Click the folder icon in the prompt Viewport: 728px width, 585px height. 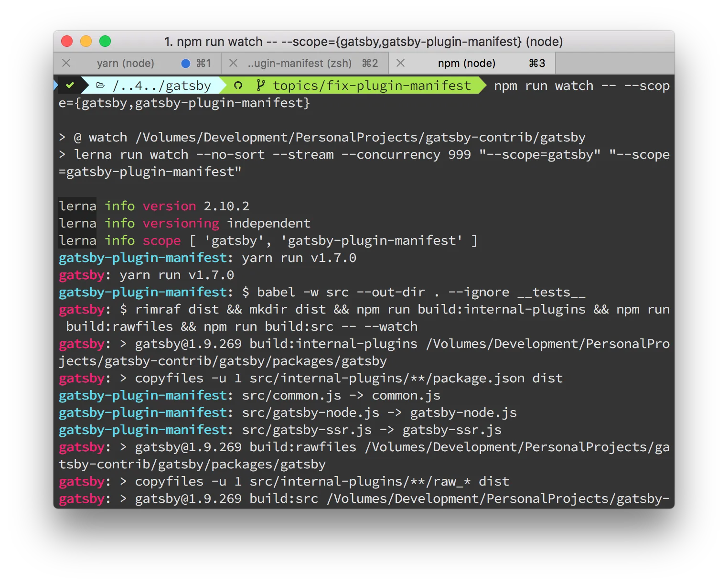100,86
